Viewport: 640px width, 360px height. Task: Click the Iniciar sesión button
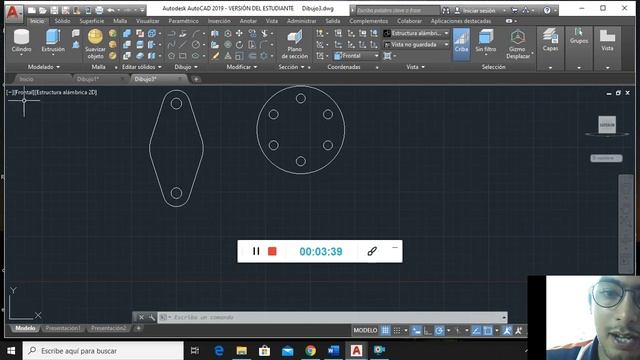480,10
